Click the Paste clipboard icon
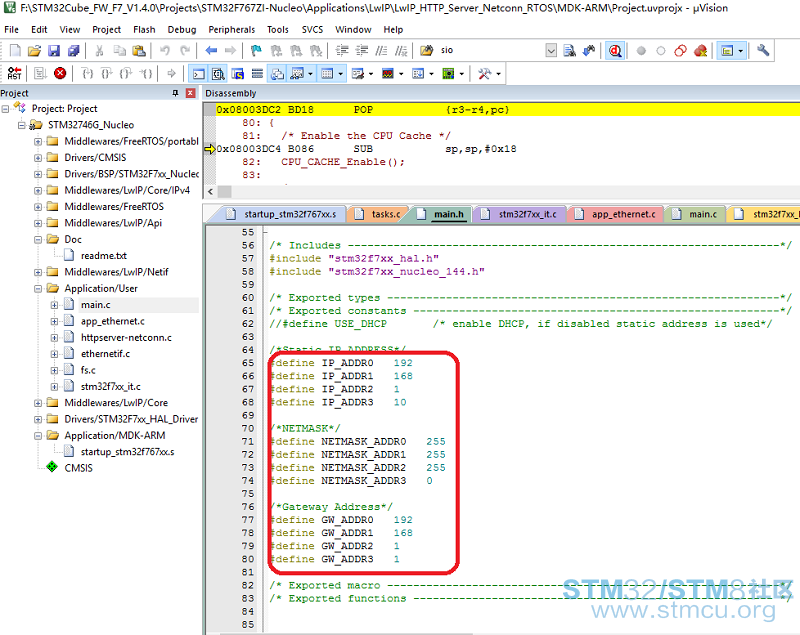 139,50
